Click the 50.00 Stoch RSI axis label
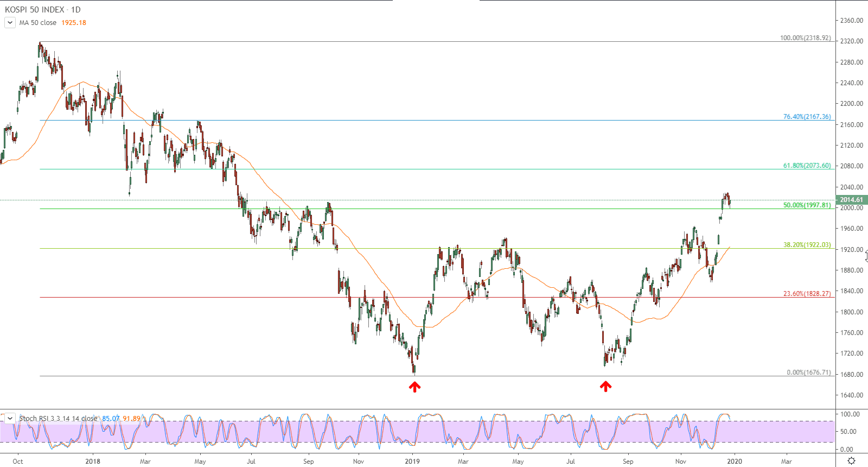 tap(848, 432)
